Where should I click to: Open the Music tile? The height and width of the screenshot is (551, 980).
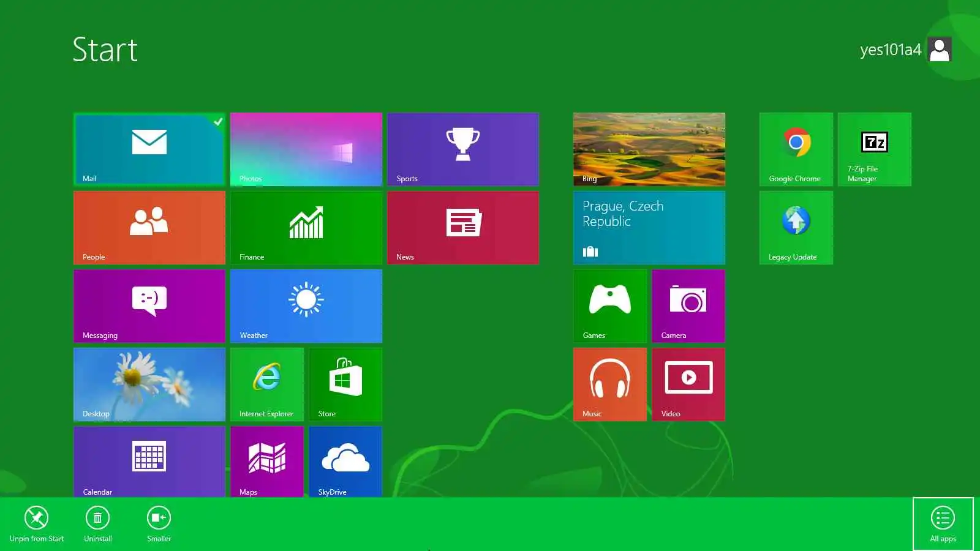(x=610, y=384)
